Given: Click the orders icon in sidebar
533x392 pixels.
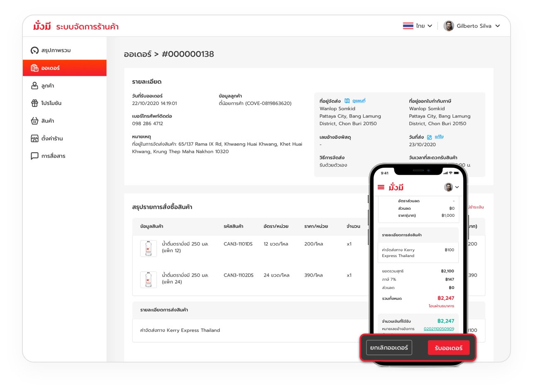Looking at the screenshot, I should tap(34, 68).
